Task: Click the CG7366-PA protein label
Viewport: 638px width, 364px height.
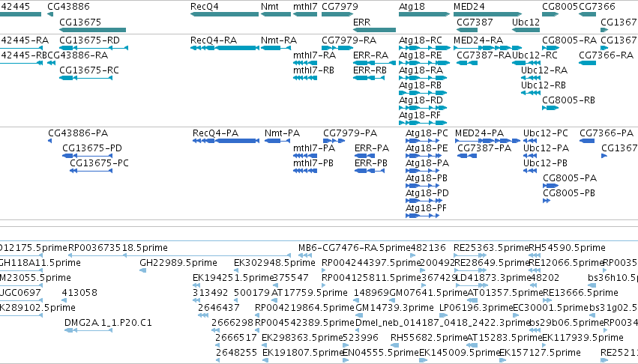Action: pos(607,133)
